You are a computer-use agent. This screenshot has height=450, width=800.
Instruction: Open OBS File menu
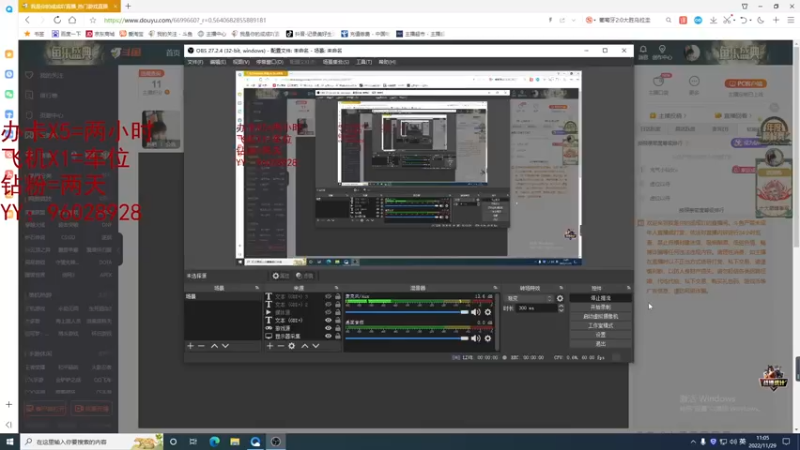[x=195, y=62]
